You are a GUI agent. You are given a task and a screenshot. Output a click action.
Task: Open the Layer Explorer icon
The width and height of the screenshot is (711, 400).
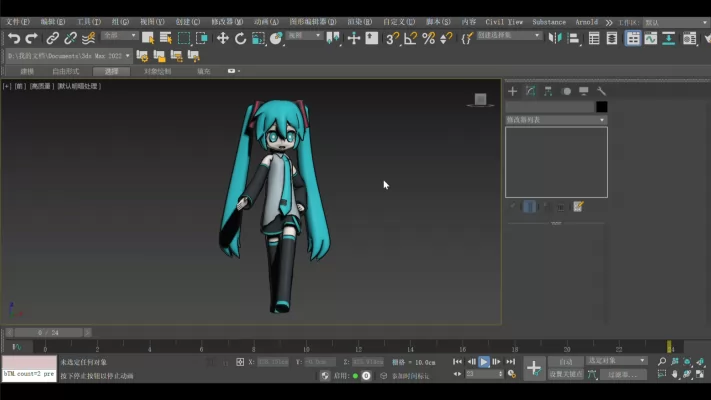click(612, 39)
